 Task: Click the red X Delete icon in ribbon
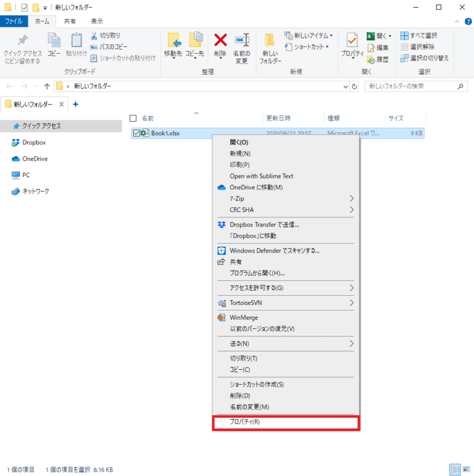[x=220, y=41]
